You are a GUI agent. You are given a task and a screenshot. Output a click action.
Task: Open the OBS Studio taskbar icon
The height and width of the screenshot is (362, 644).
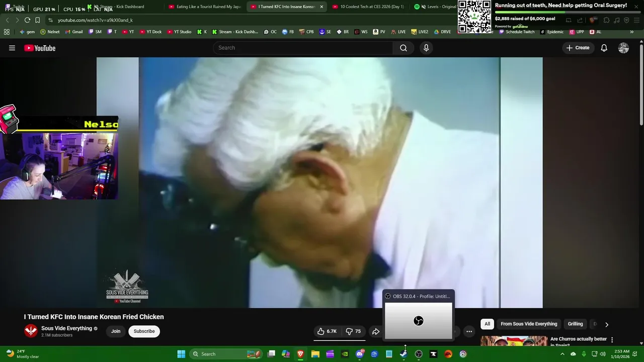419,354
